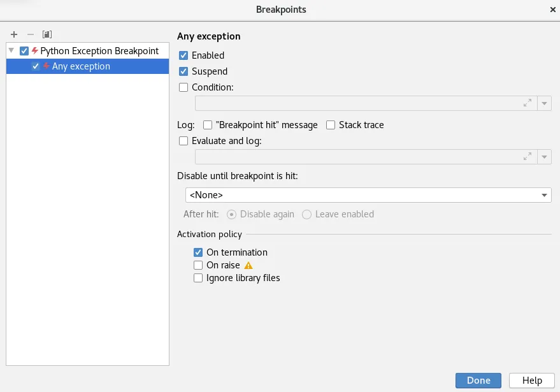Enable the On raise activation policy
Screen dimensions: 560x392
click(x=198, y=265)
